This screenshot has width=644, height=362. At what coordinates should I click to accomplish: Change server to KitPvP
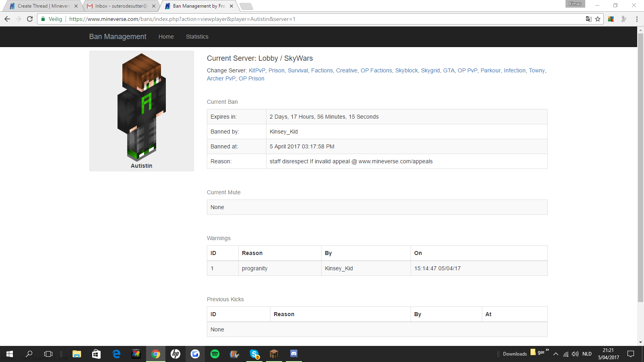point(257,70)
